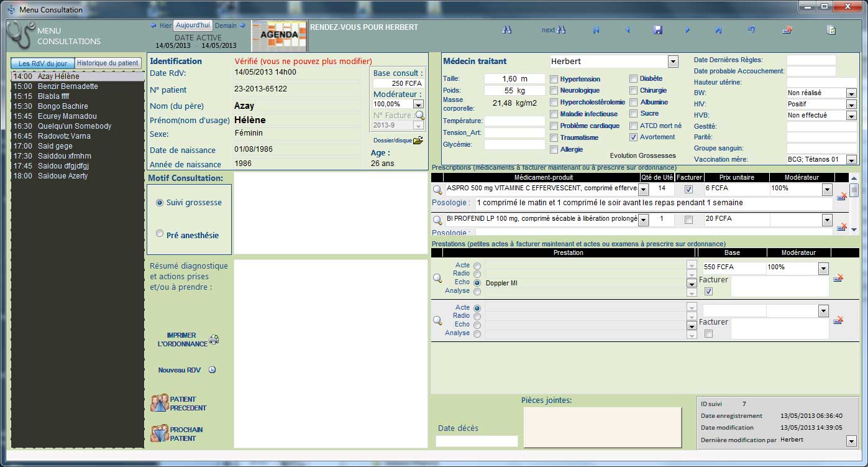
Task: Click printer icon for Imprimer l'ordonnance
Action: point(214,340)
